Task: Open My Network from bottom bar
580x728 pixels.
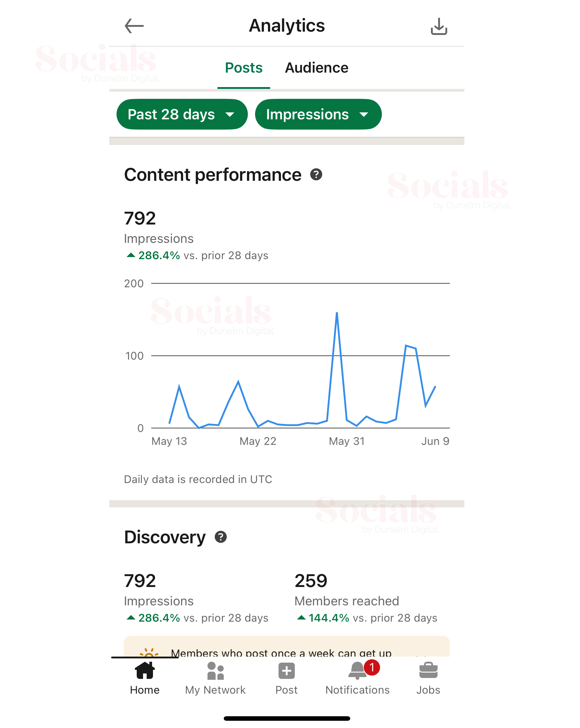Action: (215, 678)
